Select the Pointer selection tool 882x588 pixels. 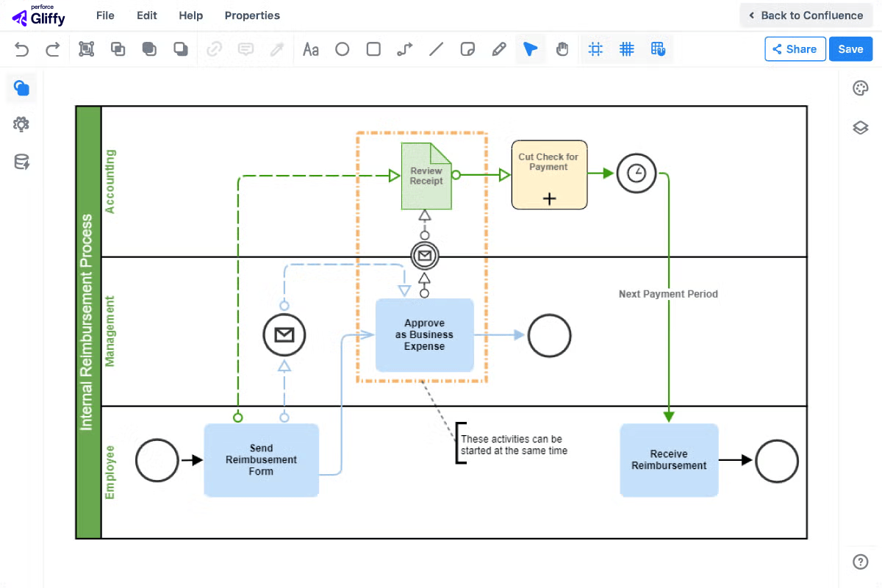tap(530, 49)
